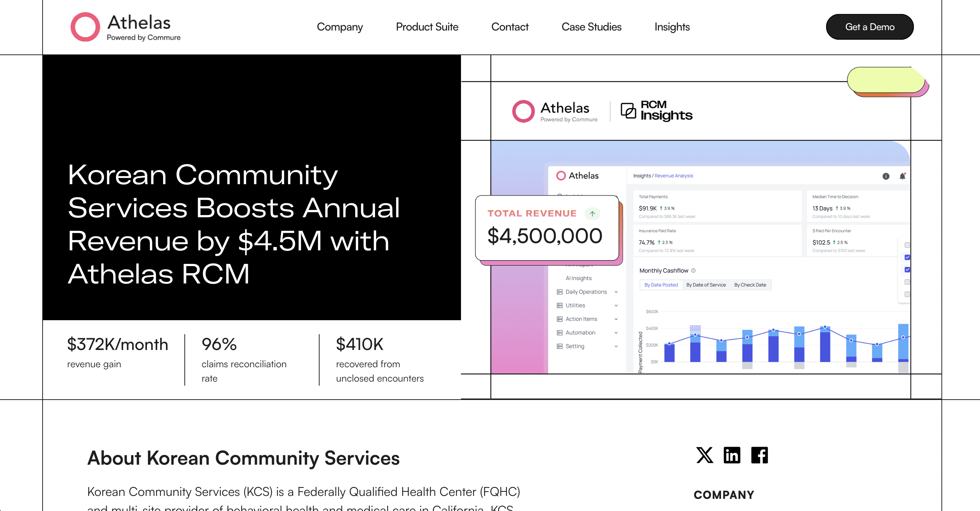Click the Automation sidebar icon
Screen dimensions: 980x511
[x=559, y=332]
